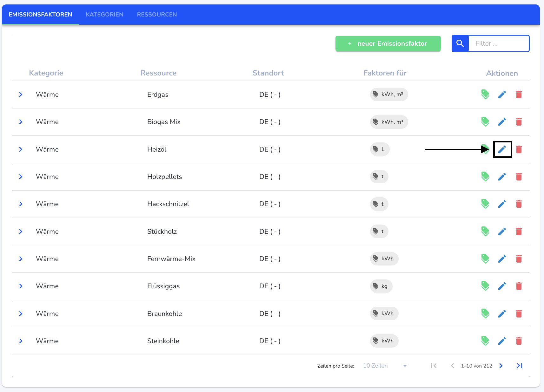Click the Kategorie column header
This screenshot has height=392, width=544.
[x=46, y=73]
